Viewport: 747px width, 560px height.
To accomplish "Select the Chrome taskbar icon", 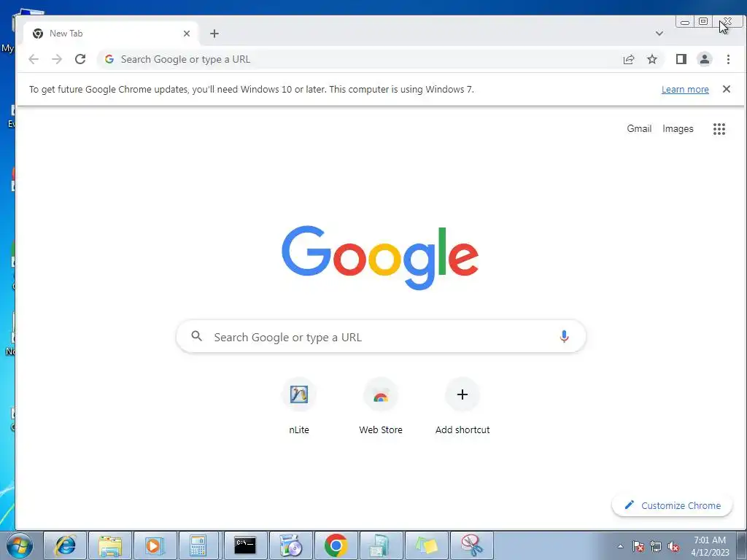I will click(x=336, y=545).
